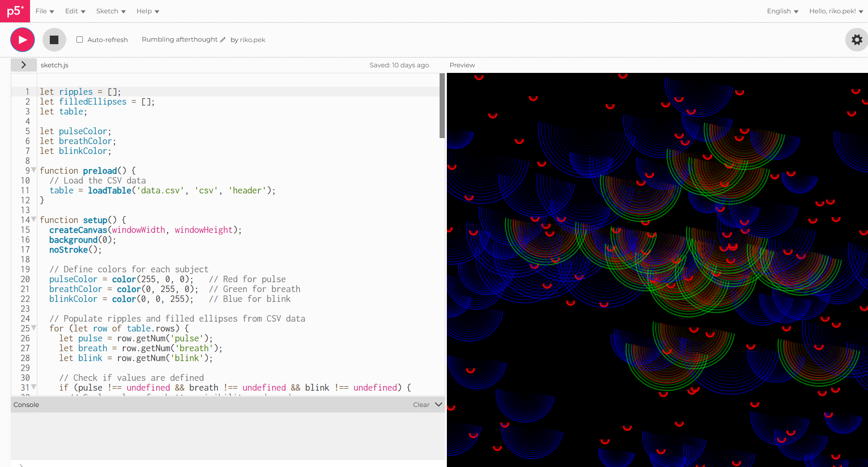
Task: Click the Console header label
Action: point(26,404)
